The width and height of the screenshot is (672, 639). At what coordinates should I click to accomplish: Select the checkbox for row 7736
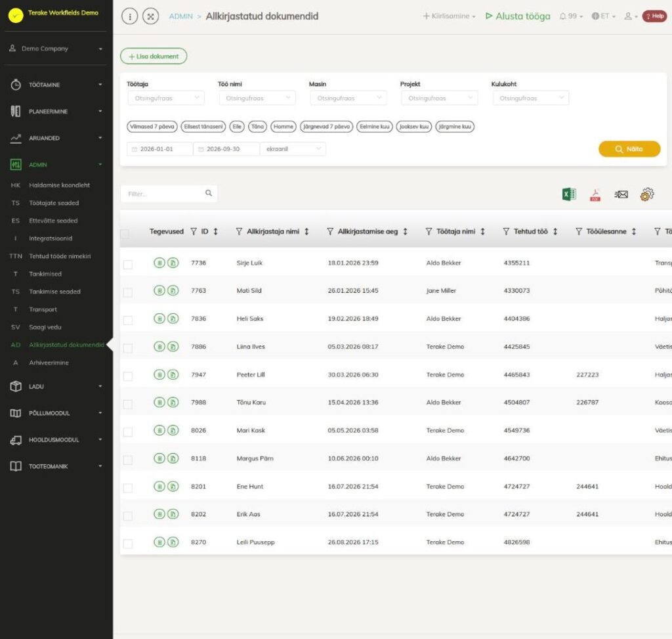click(128, 265)
